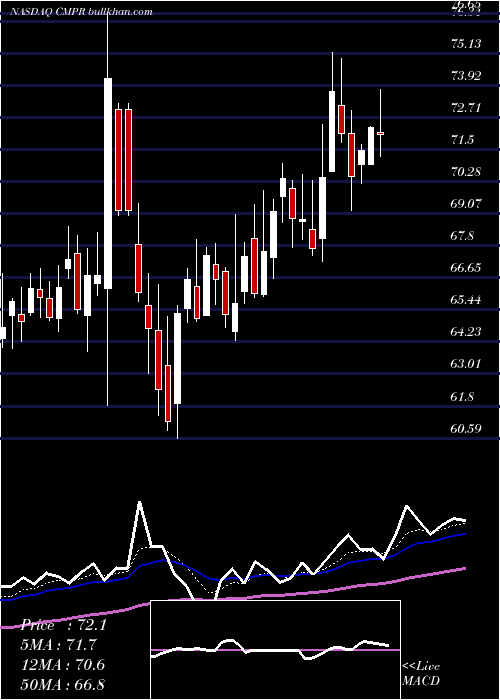The width and height of the screenshot is (500, 700).
Task: Click the 70.28 axis value
Action: click(x=466, y=171)
